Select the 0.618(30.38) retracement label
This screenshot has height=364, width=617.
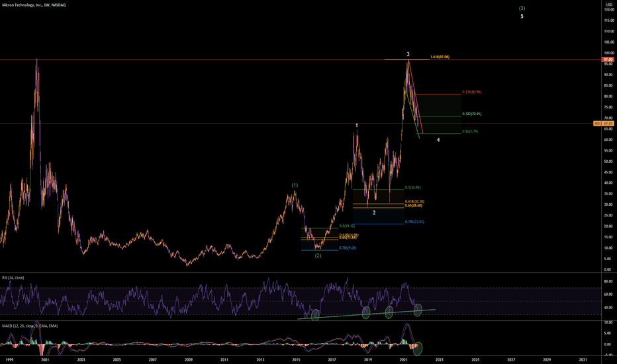tap(414, 201)
